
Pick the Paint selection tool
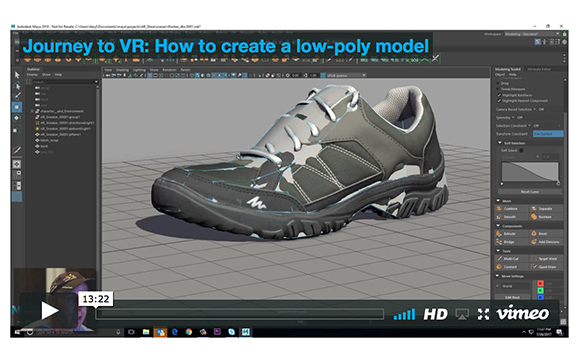17,96
